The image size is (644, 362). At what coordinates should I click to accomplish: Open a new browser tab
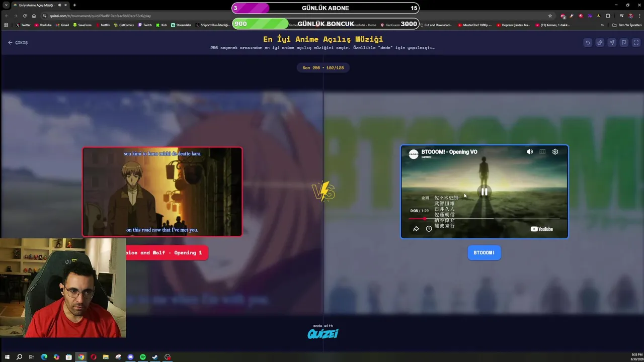[x=74, y=5]
